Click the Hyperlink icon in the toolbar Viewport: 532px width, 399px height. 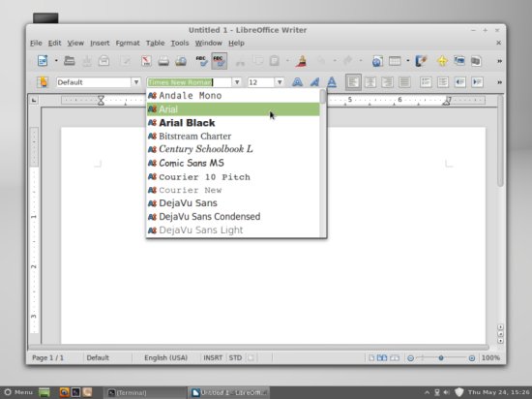[377, 61]
